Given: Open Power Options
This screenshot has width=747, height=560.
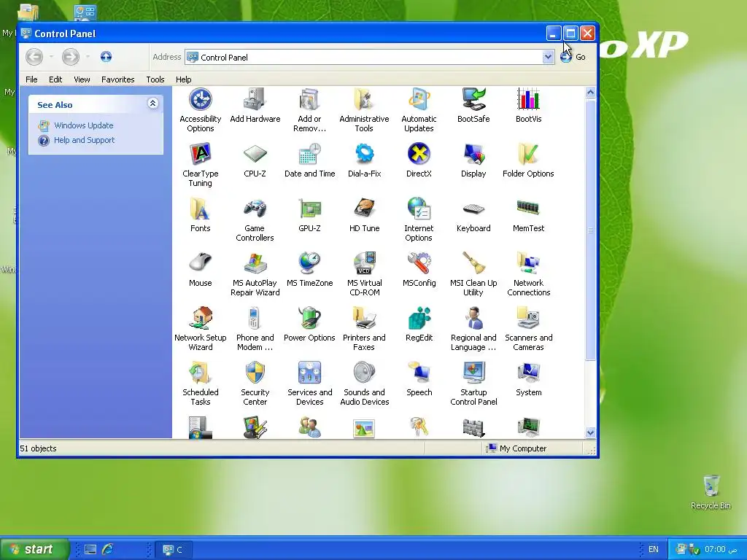Looking at the screenshot, I should click(309, 324).
